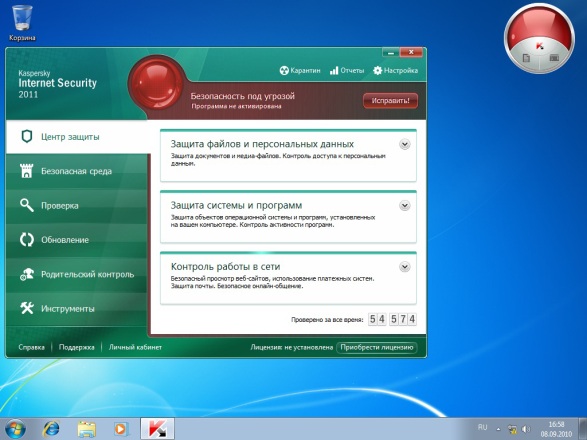The height and width of the screenshot is (440, 587).
Task: Click the keyboard icon on the Kaspersky gadget
Action: point(554,58)
